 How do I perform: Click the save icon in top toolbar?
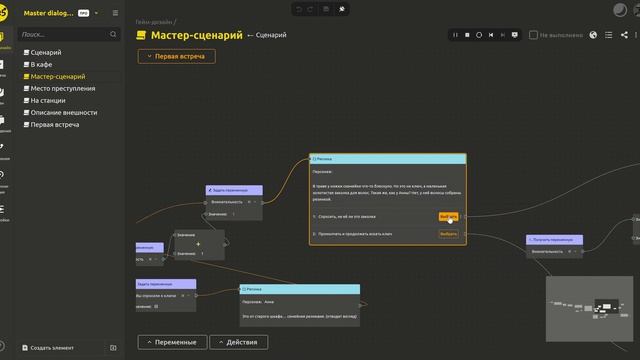point(326,9)
